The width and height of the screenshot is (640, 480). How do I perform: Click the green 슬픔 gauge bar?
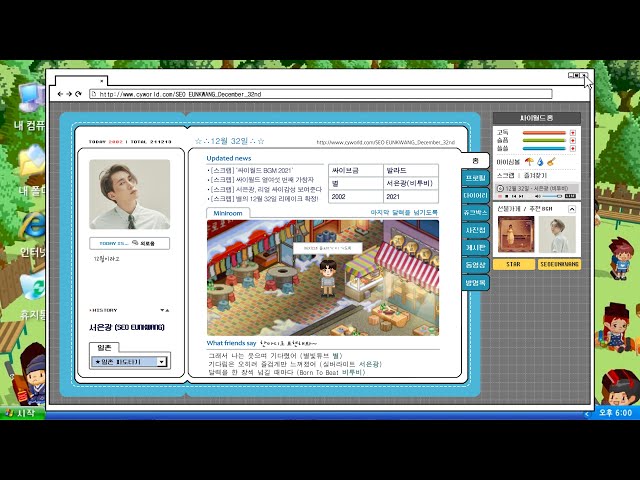544,140
